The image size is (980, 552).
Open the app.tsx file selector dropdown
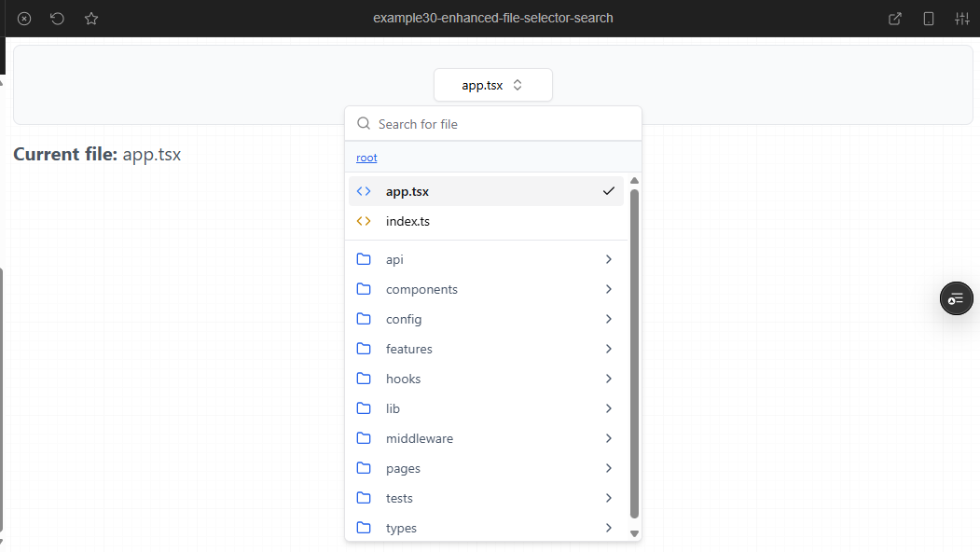point(492,85)
